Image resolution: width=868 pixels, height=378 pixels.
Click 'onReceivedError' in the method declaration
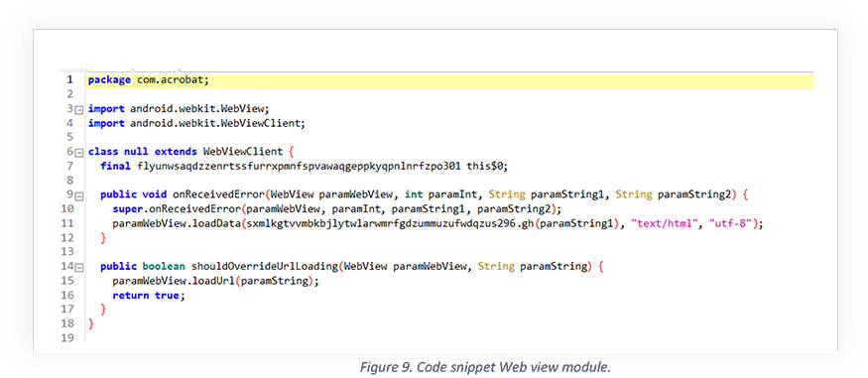(x=218, y=194)
